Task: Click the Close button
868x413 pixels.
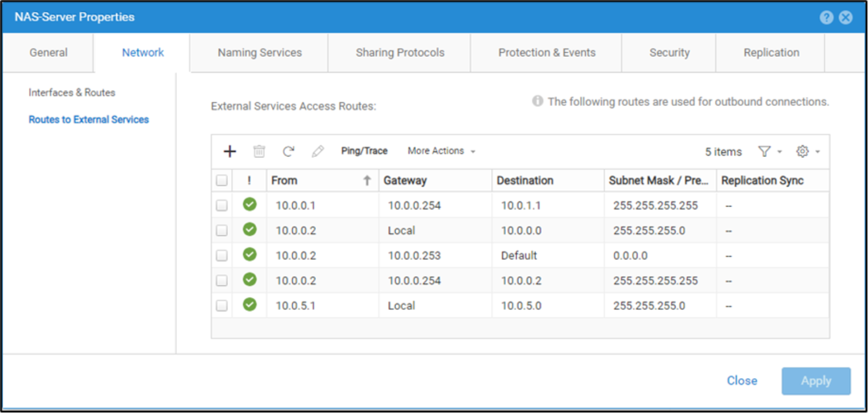Action: [x=742, y=381]
